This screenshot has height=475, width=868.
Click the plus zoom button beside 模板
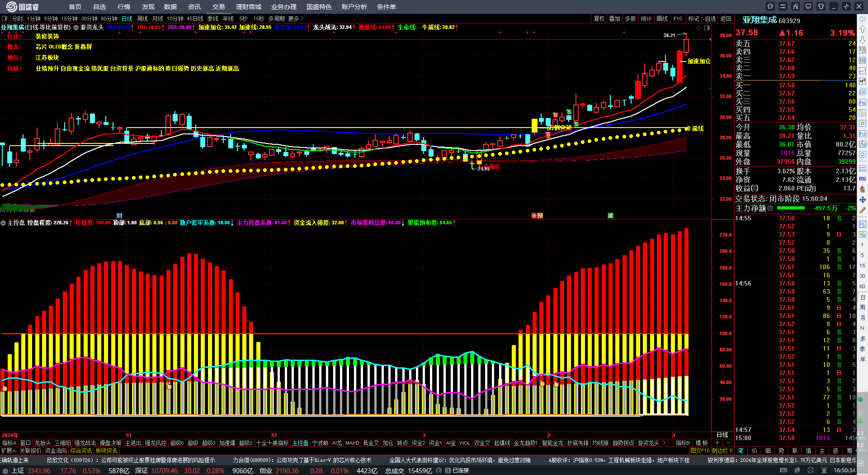(x=717, y=443)
